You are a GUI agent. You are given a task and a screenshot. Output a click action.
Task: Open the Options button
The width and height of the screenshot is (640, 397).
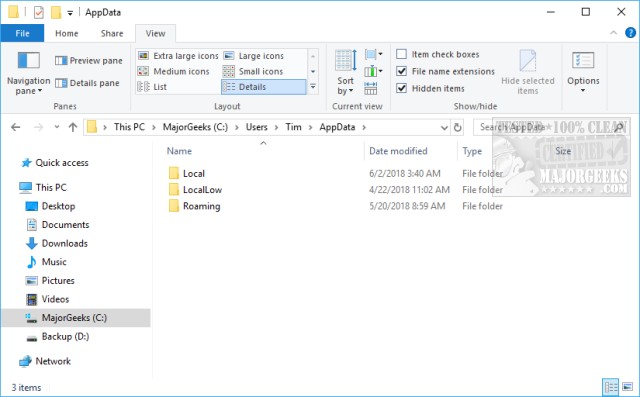point(583,73)
